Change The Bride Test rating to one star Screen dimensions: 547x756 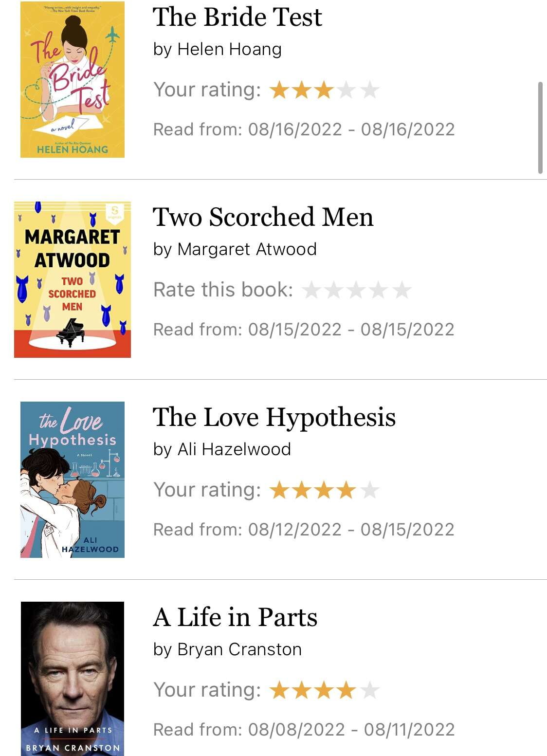coord(279,90)
